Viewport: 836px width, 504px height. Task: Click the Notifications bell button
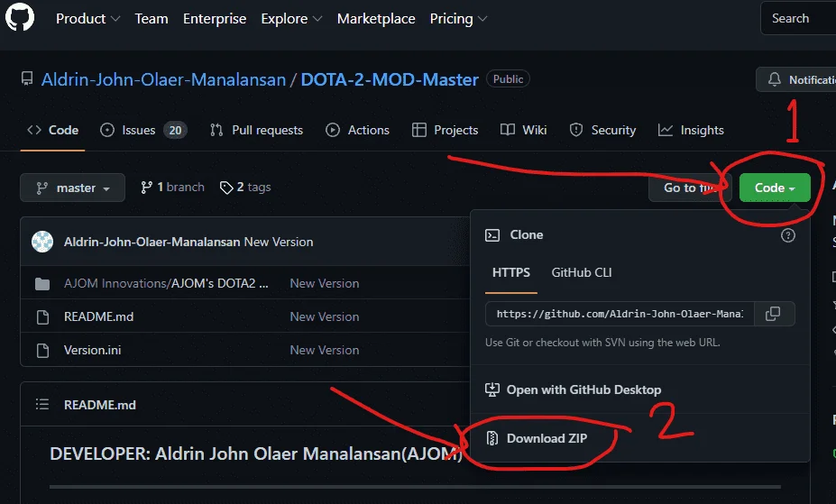tap(796, 80)
